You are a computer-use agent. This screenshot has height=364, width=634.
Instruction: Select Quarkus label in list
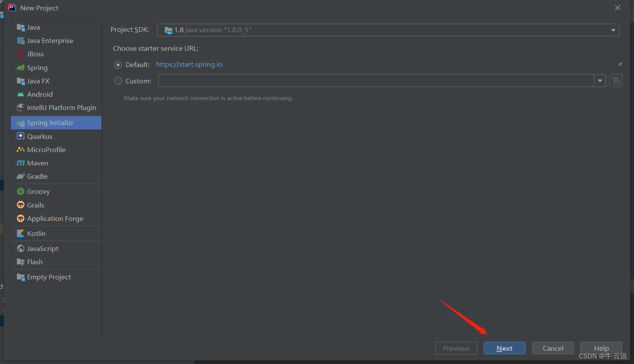coord(40,136)
